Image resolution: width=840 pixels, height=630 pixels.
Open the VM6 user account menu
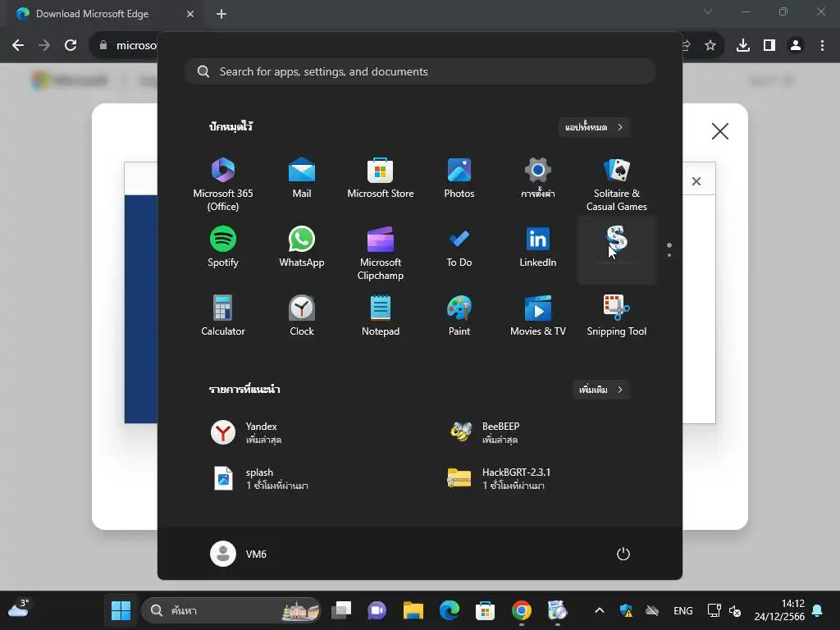pyautogui.click(x=239, y=554)
